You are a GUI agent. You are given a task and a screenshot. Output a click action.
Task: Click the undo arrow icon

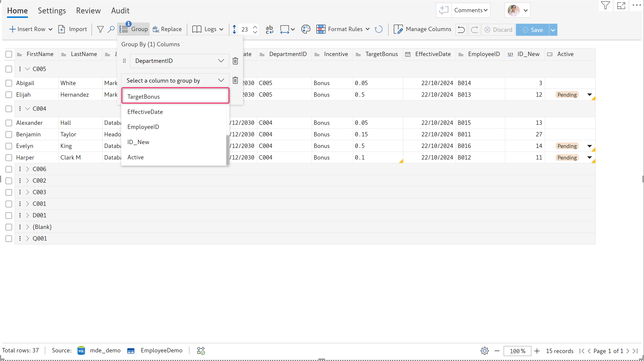[461, 30]
